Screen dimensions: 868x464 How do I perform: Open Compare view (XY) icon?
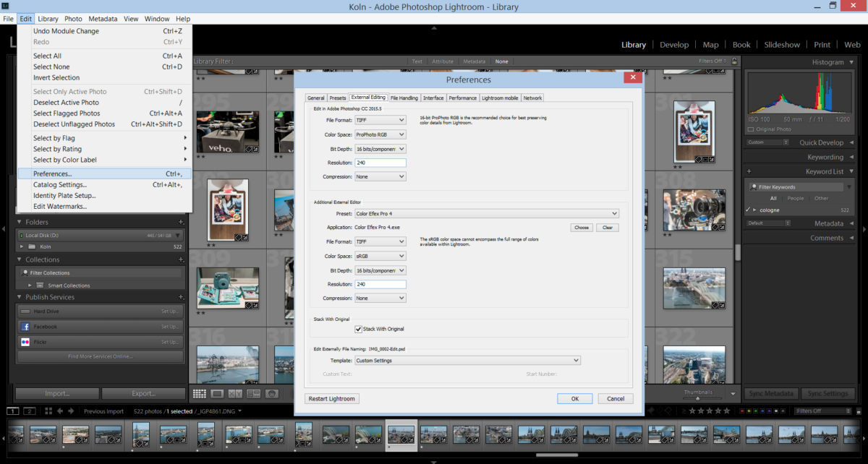[235, 394]
